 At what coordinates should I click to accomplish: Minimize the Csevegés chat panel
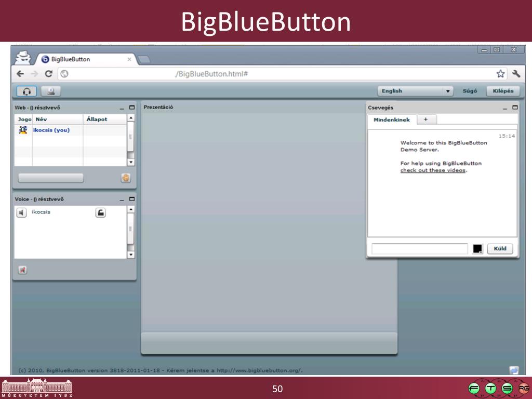(x=505, y=108)
